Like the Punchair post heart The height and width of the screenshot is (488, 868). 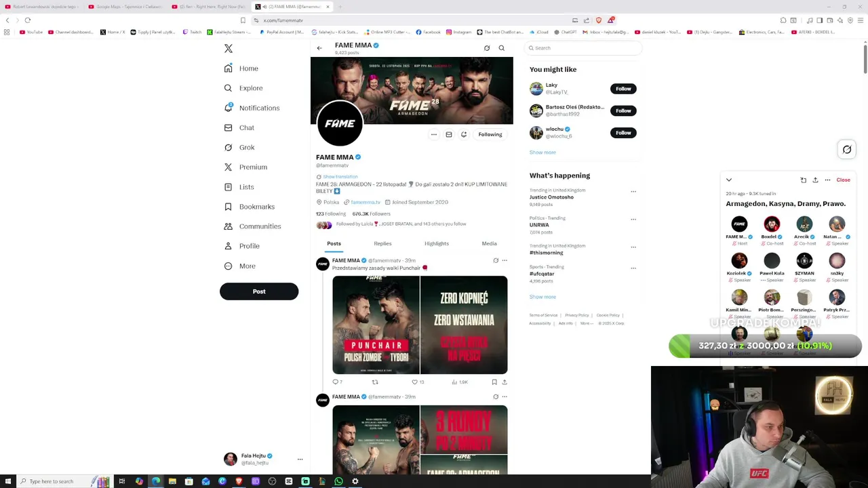click(x=415, y=382)
